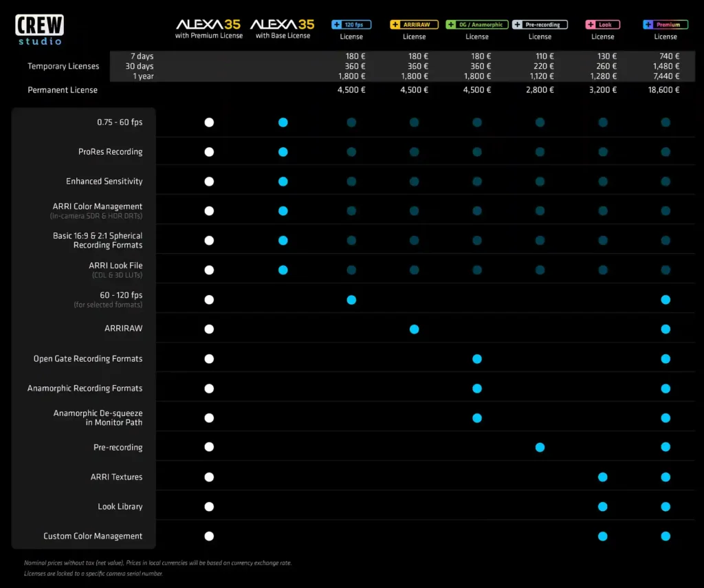Image resolution: width=704 pixels, height=588 pixels.
Task: Click the "Nominal prices without tax" footnote
Action: click(x=158, y=563)
